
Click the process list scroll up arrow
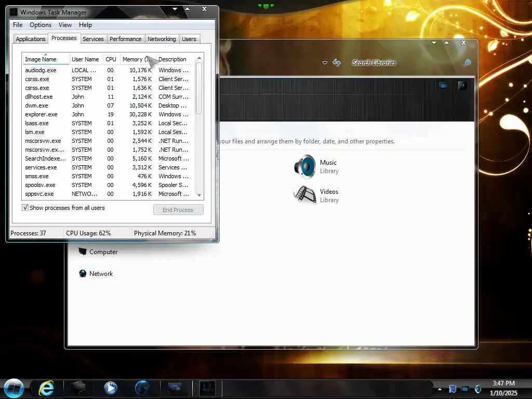click(x=199, y=58)
